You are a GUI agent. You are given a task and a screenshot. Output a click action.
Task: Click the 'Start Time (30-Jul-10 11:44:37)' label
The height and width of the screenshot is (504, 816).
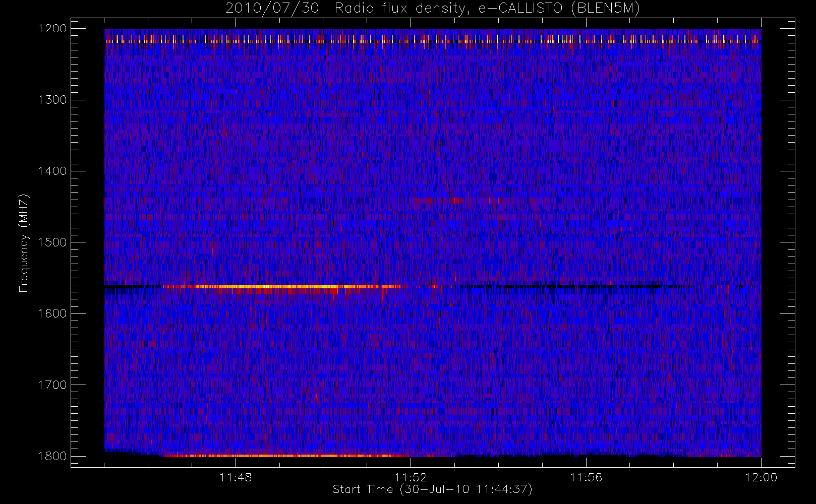point(432,489)
